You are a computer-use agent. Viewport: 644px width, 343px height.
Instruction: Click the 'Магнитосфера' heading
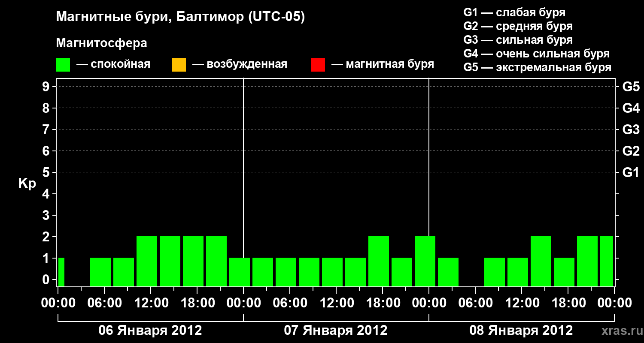point(102,43)
